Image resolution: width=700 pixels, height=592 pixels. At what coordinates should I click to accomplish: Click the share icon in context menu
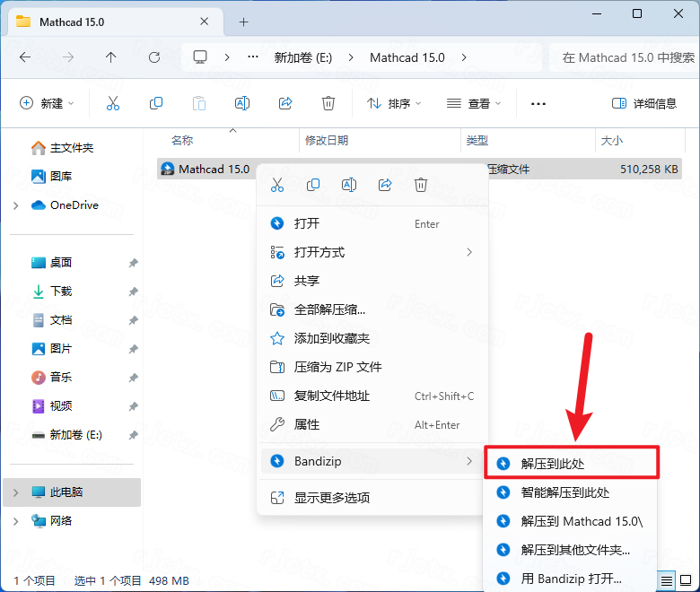click(385, 185)
